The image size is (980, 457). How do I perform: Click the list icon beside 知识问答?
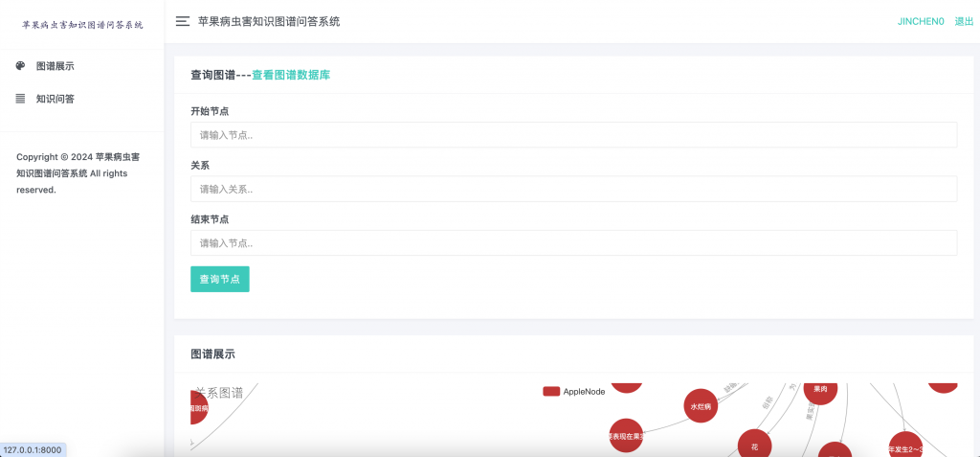[x=21, y=99]
